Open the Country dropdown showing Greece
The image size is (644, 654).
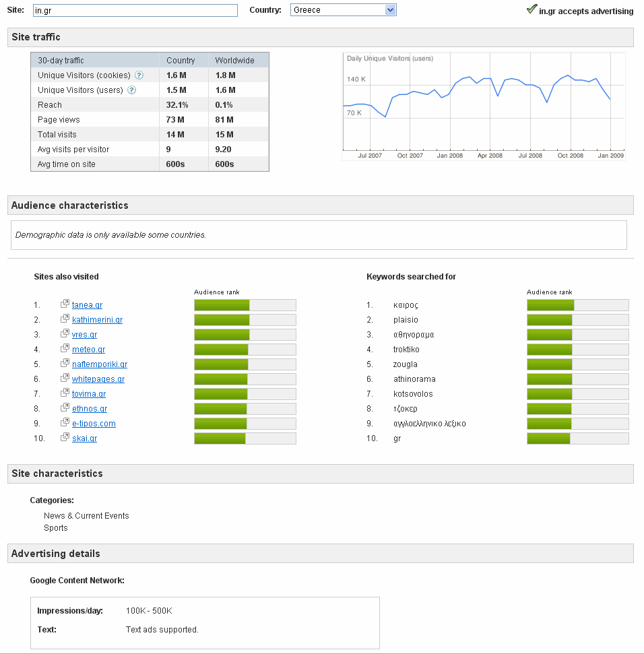(344, 10)
